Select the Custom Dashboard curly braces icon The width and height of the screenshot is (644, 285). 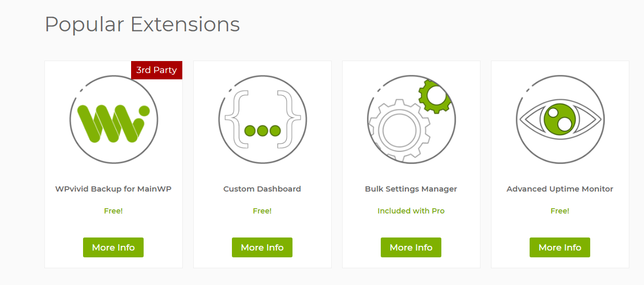tap(262, 120)
